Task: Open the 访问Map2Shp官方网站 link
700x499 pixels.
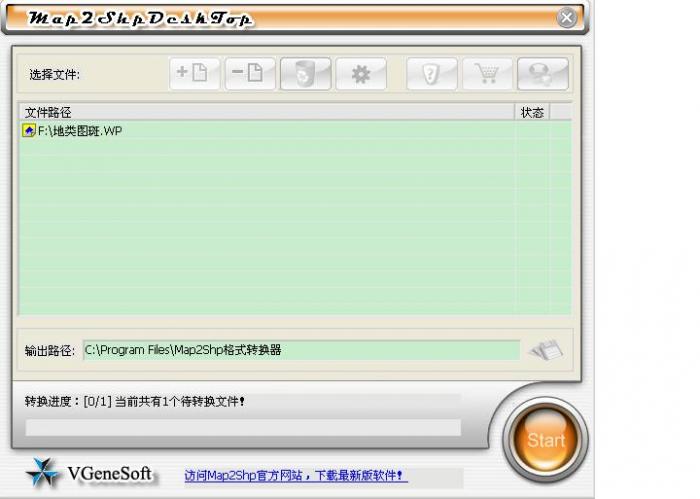Action: click(296, 476)
